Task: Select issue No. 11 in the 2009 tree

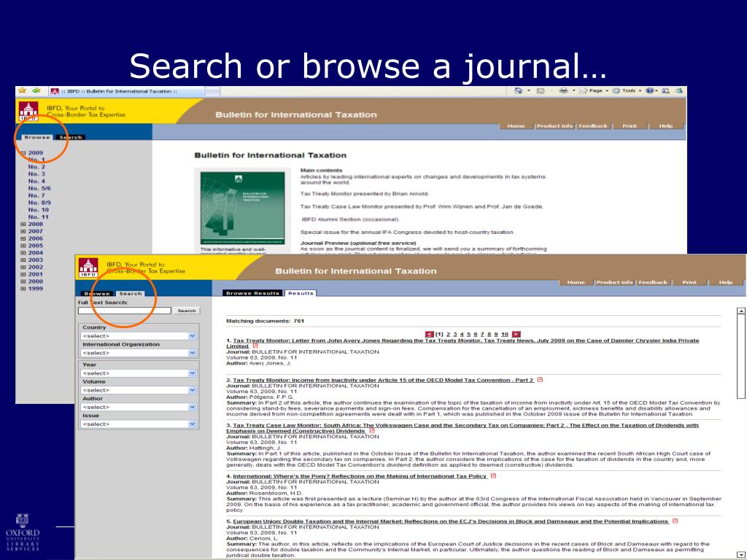Action: [x=38, y=217]
